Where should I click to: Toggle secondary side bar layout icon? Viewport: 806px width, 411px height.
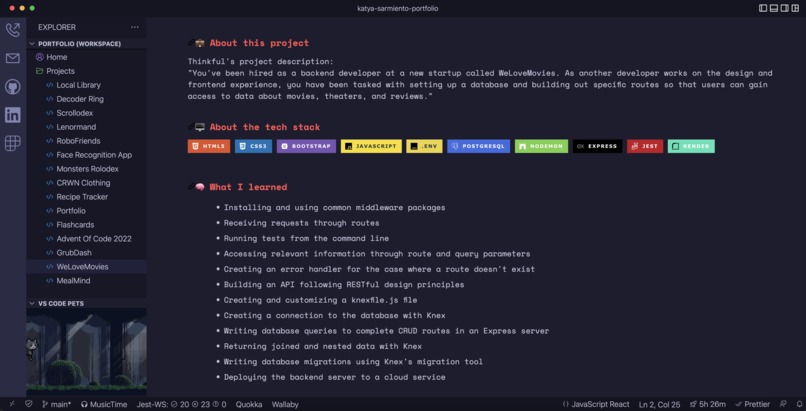[784, 8]
